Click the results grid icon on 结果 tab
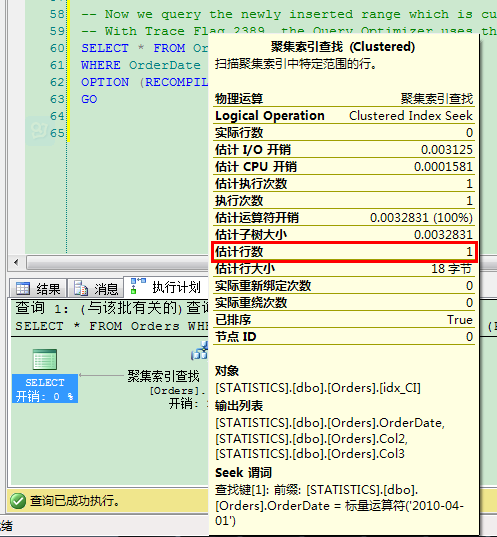Screen dimensions: 497x537 (23, 288)
